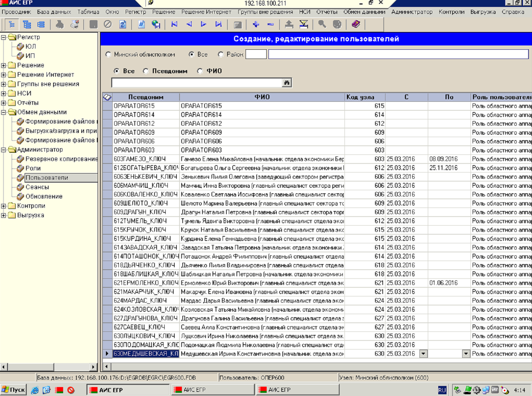
Task: Click the magnifier search toolbar icon
Action: (322, 24)
